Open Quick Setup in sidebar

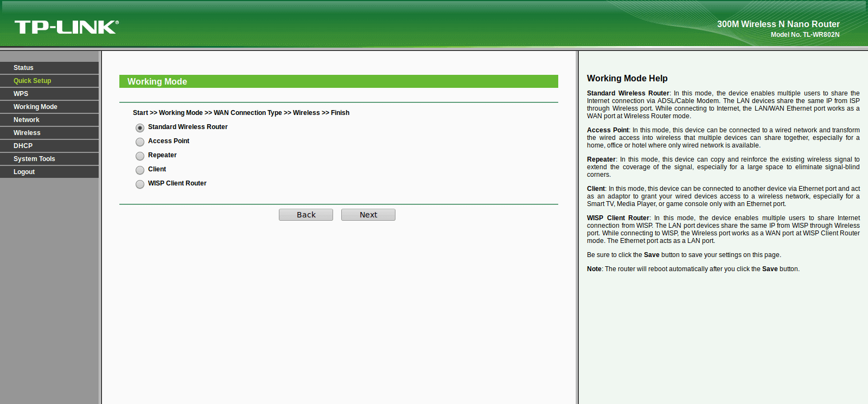coord(49,81)
